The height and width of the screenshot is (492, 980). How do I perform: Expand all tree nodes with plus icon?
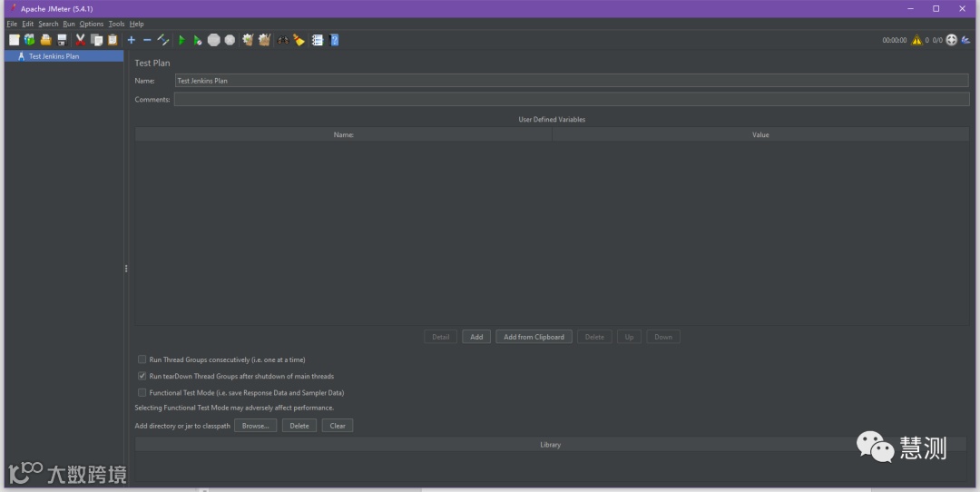[x=132, y=40]
